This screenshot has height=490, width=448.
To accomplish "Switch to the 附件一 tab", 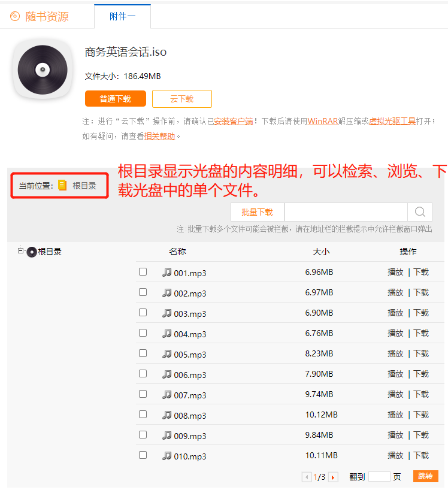I will pyautogui.click(x=122, y=17).
